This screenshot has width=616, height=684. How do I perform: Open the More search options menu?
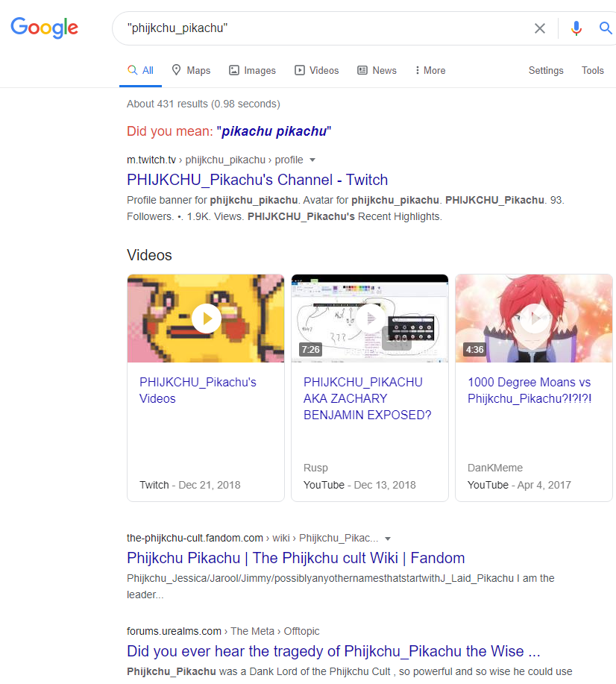click(x=430, y=70)
